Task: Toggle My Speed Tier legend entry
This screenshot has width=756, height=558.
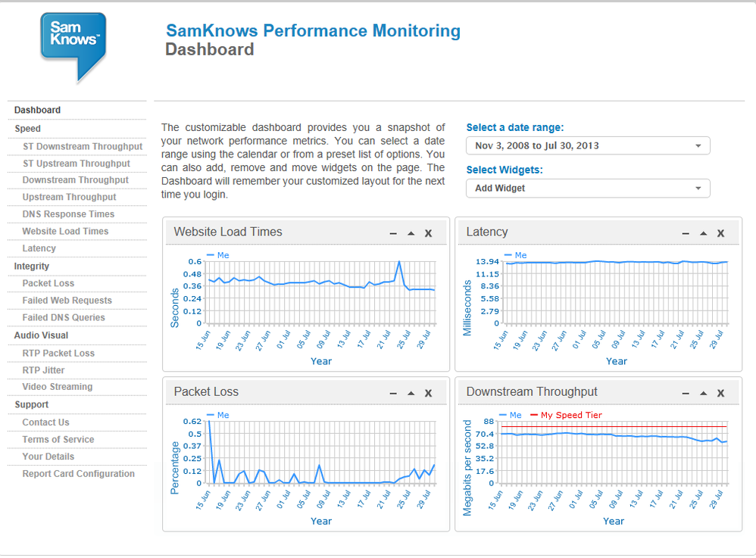Action: click(x=566, y=415)
